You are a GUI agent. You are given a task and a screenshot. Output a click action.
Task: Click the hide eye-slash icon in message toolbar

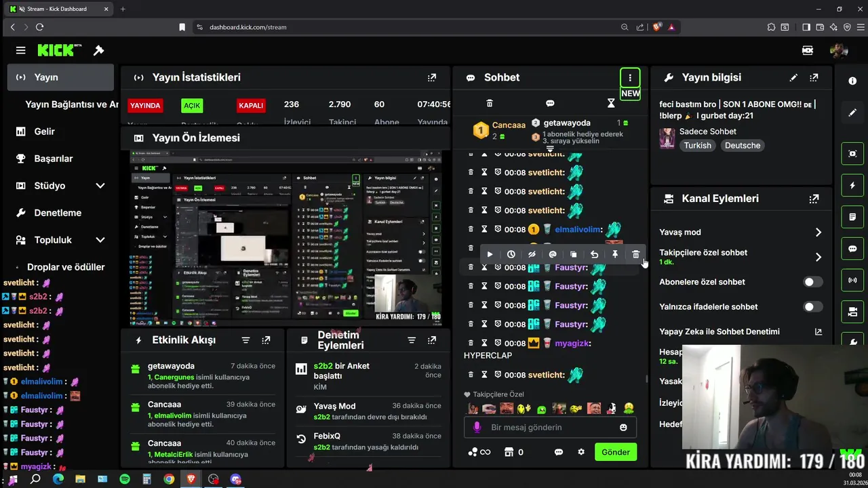click(532, 254)
